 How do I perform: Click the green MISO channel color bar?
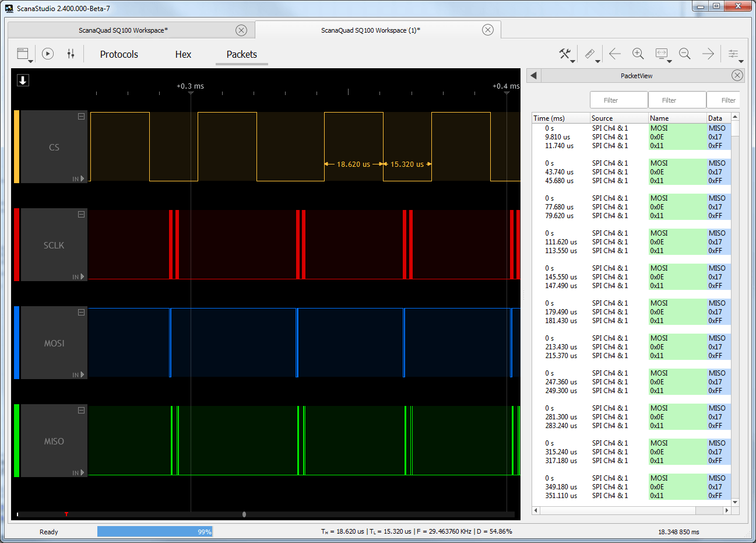(17, 441)
